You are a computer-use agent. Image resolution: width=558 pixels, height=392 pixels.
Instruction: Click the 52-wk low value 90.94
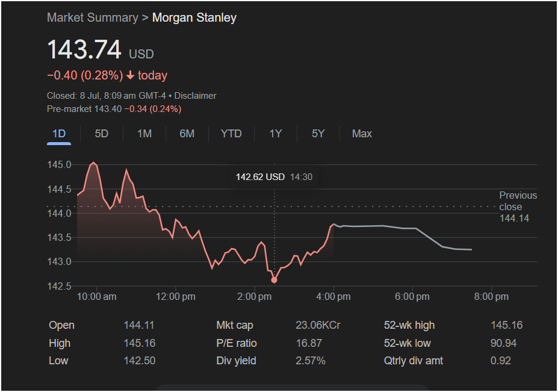point(503,343)
